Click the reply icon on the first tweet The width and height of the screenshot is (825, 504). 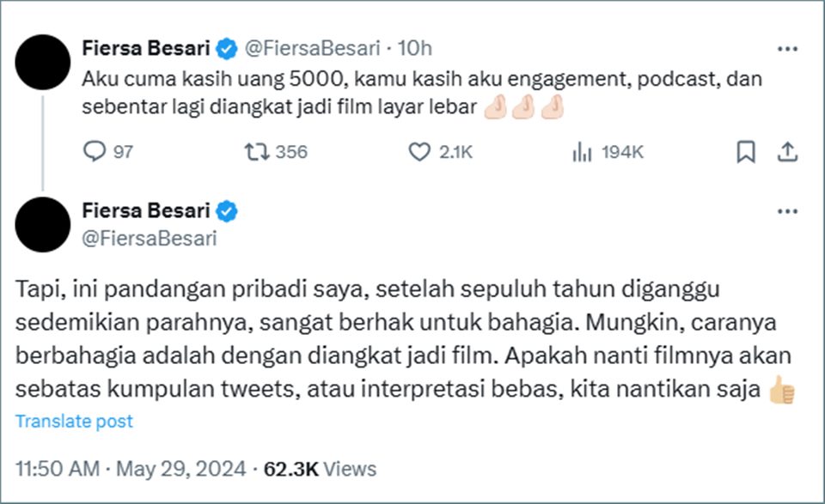(x=94, y=152)
